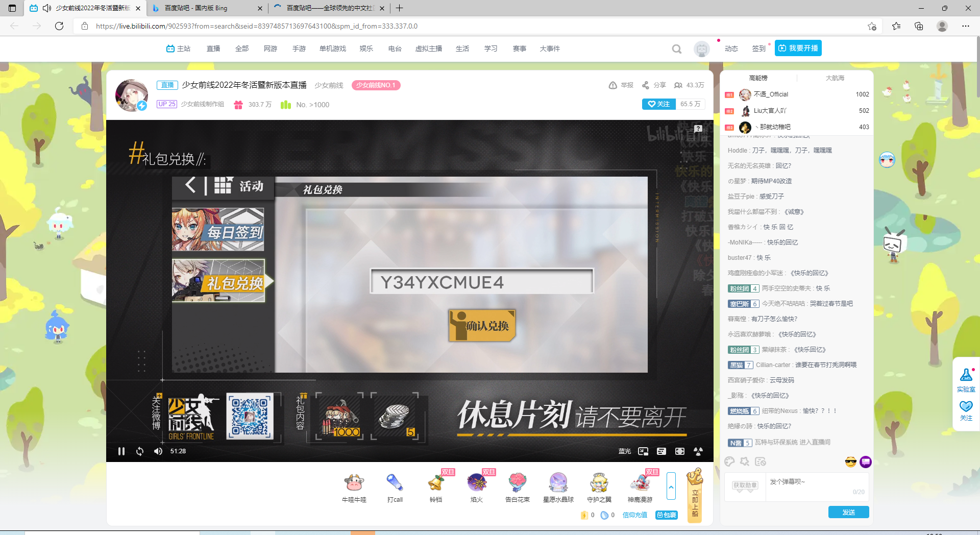Click the purple chat bubble icon
The height and width of the screenshot is (535, 980).
(866, 462)
